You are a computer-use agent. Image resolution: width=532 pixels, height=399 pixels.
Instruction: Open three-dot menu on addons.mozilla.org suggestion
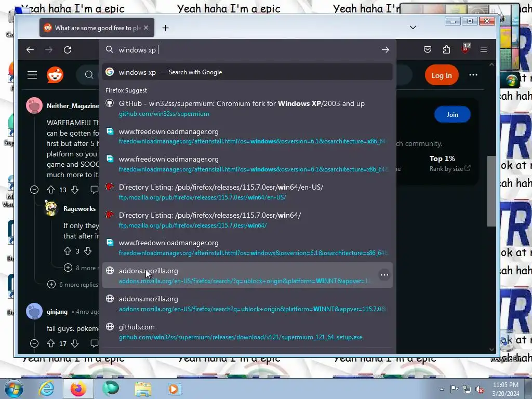384,275
